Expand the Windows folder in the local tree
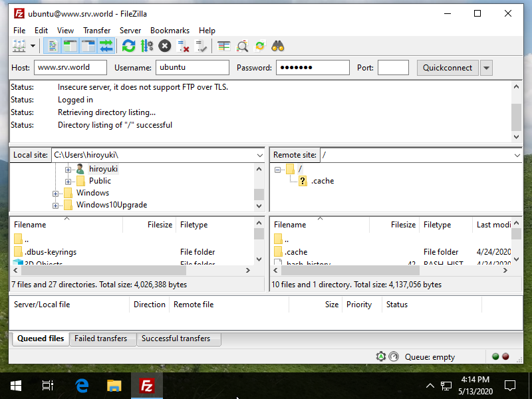 [57, 193]
